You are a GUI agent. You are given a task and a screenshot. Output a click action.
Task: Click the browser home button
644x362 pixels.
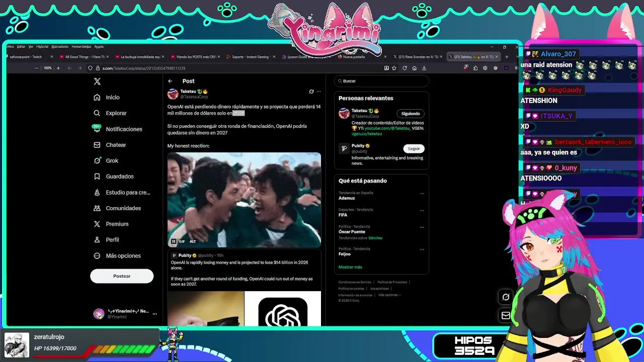414,68
